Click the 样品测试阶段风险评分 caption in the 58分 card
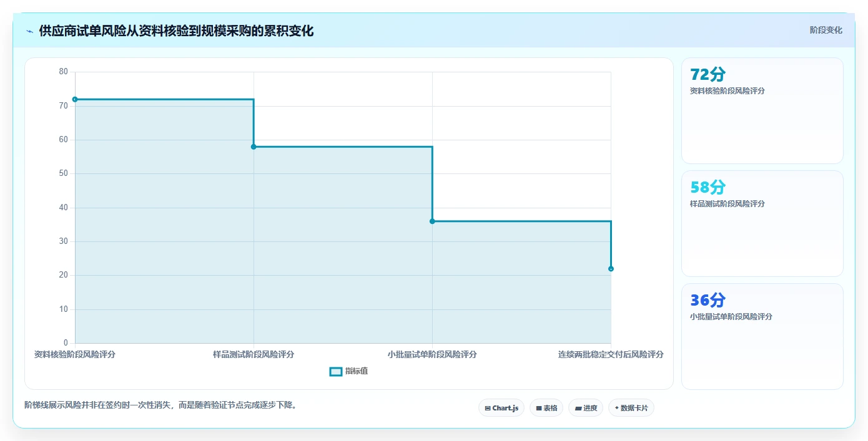This screenshot has height=441, width=868. tap(727, 204)
